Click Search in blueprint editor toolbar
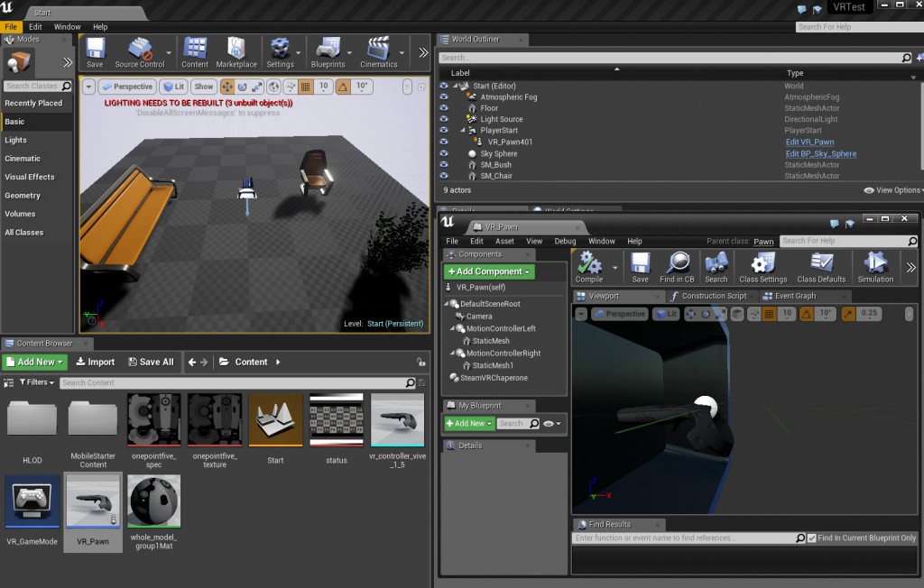924x588 pixels. coord(716,267)
